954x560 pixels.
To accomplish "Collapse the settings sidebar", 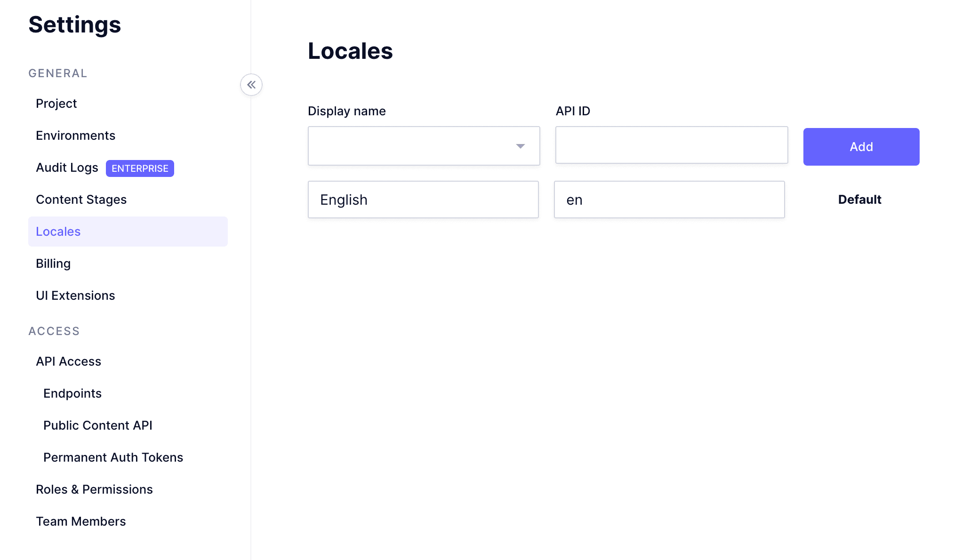I will pyautogui.click(x=251, y=85).
